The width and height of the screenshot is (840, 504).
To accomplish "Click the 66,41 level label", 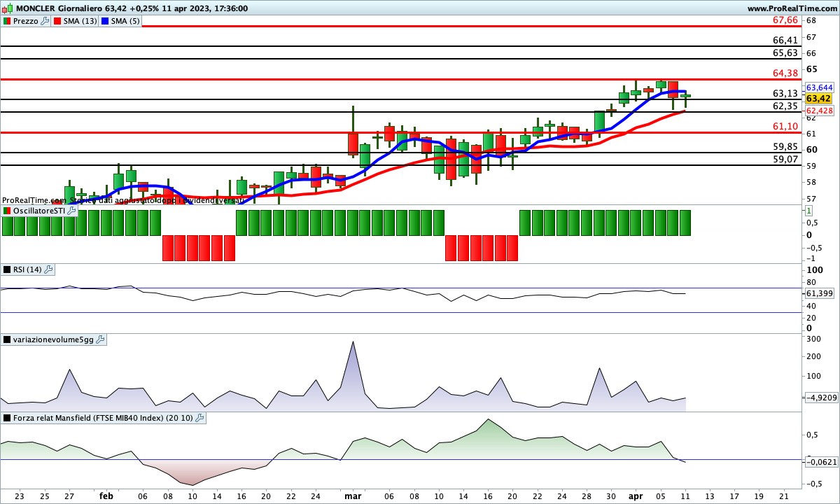I will pyautogui.click(x=785, y=41).
